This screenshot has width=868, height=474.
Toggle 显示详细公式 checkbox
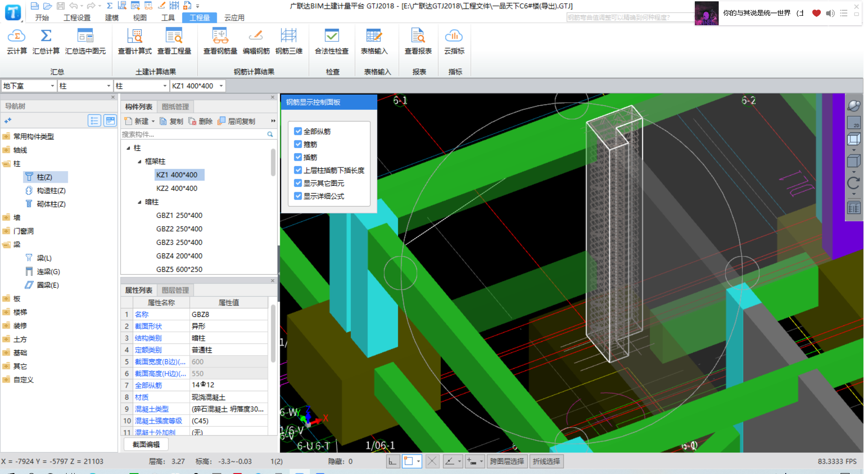[x=298, y=196]
